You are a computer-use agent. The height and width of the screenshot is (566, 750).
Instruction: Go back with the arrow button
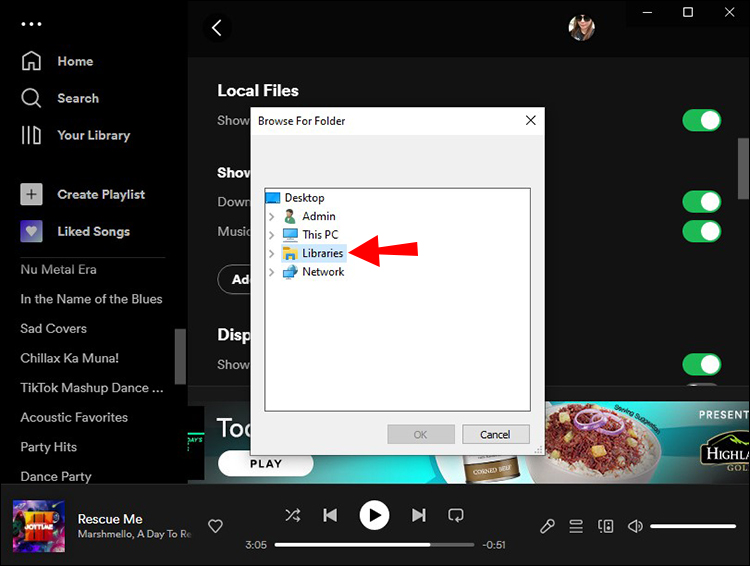coord(217,28)
